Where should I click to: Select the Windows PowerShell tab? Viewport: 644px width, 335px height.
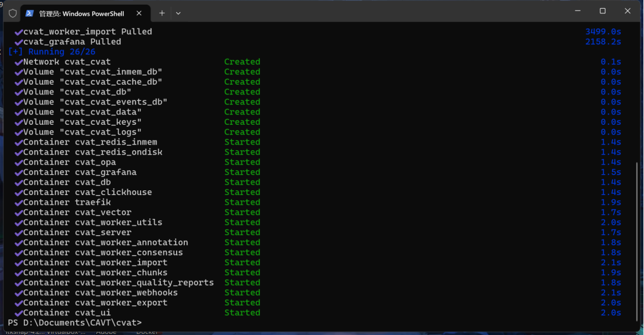point(85,13)
